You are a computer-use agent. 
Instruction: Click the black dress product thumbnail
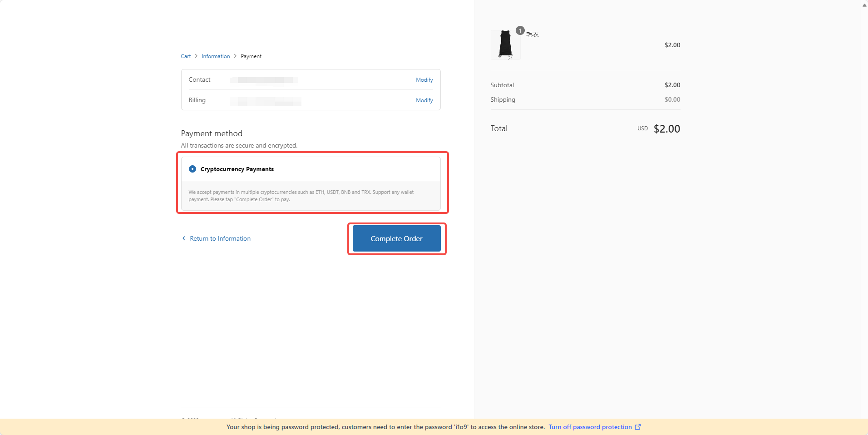(505, 44)
